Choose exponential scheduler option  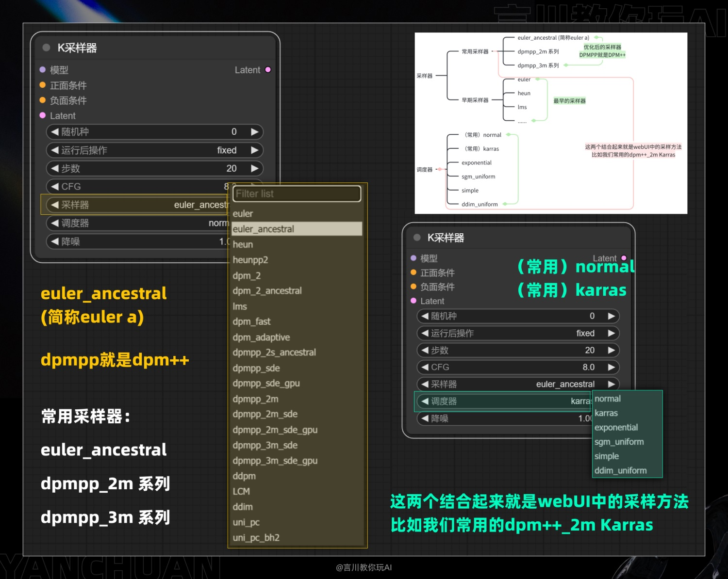pos(627,427)
